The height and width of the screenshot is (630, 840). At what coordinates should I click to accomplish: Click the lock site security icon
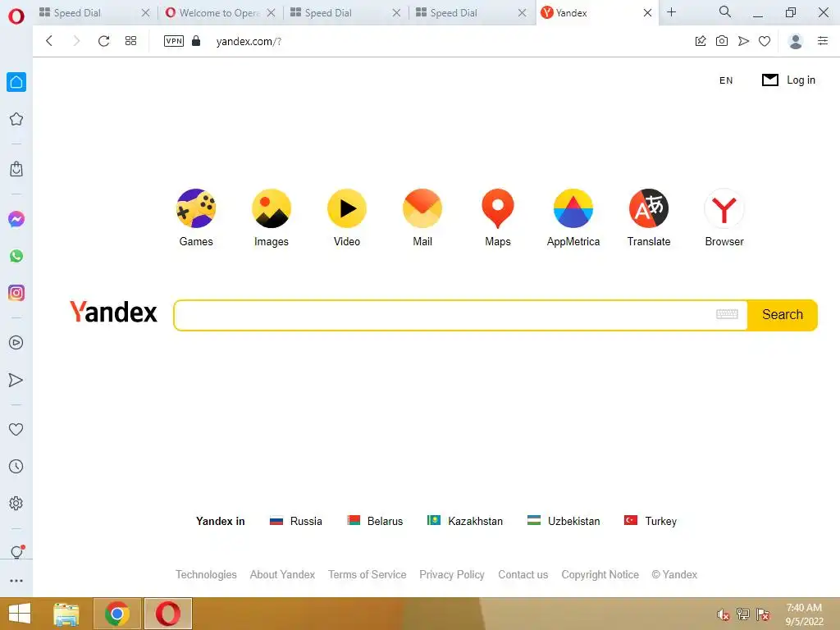(x=196, y=41)
